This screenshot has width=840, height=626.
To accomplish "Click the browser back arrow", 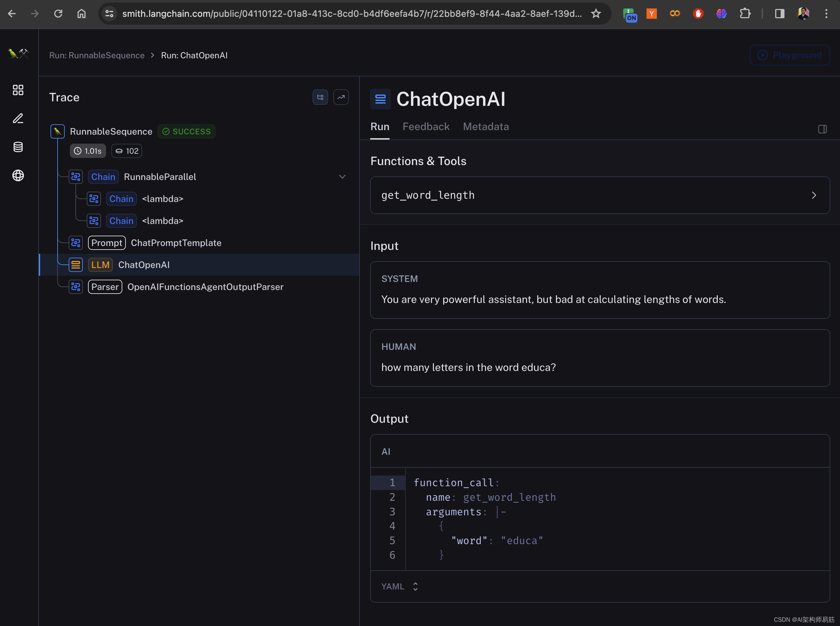I will [x=12, y=14].
